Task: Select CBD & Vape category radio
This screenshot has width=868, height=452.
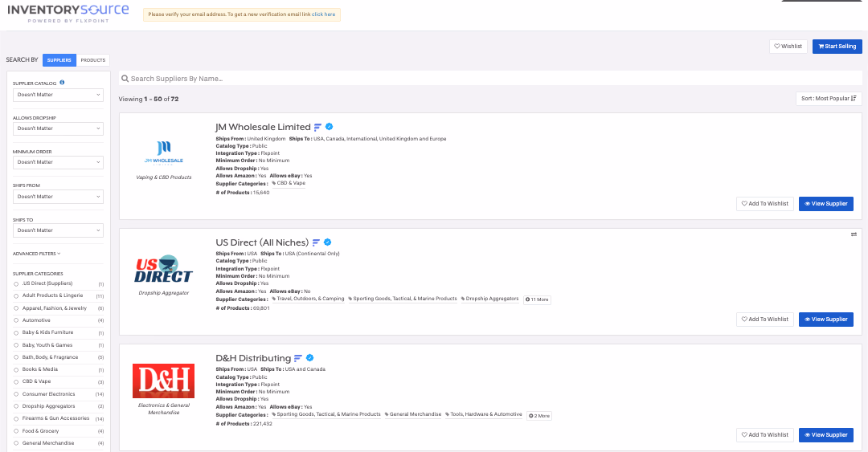Action: click(x=16, y=381)
